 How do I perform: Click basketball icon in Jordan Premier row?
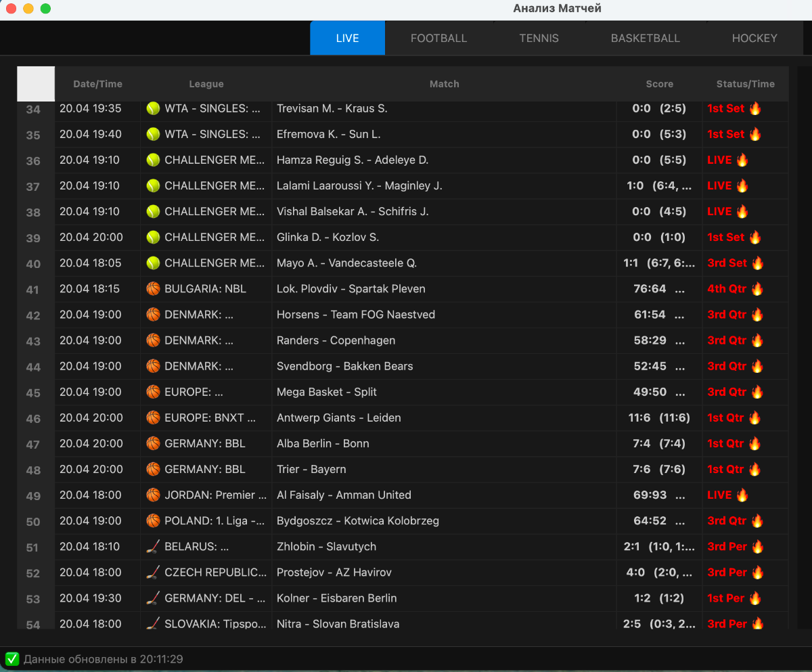click(x=153, y=495)
